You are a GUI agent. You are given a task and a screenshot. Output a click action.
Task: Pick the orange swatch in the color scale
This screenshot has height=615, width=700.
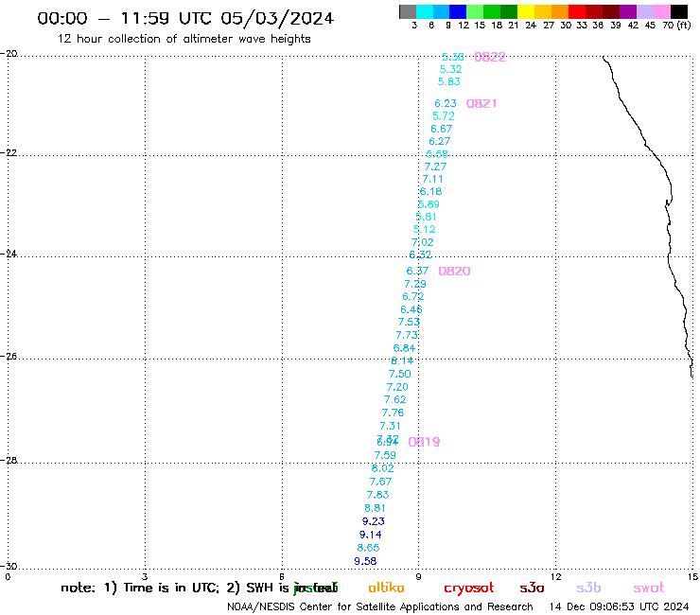[x=560, y=12]
